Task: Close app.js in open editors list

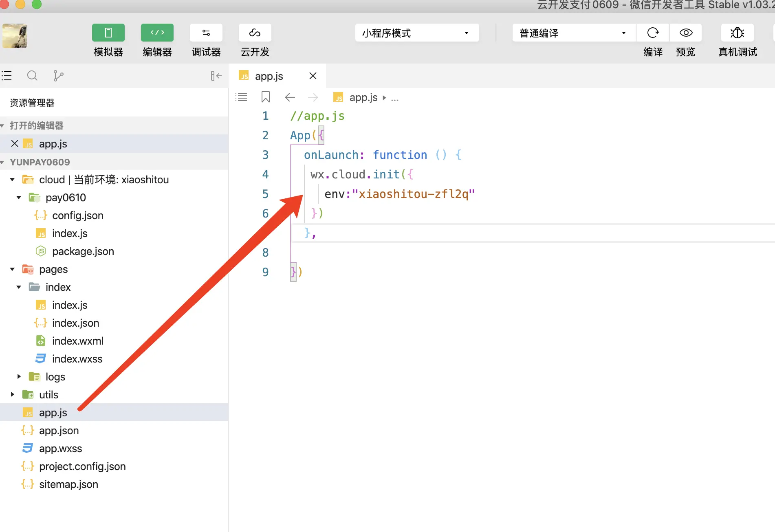Action: coord(15,143)
